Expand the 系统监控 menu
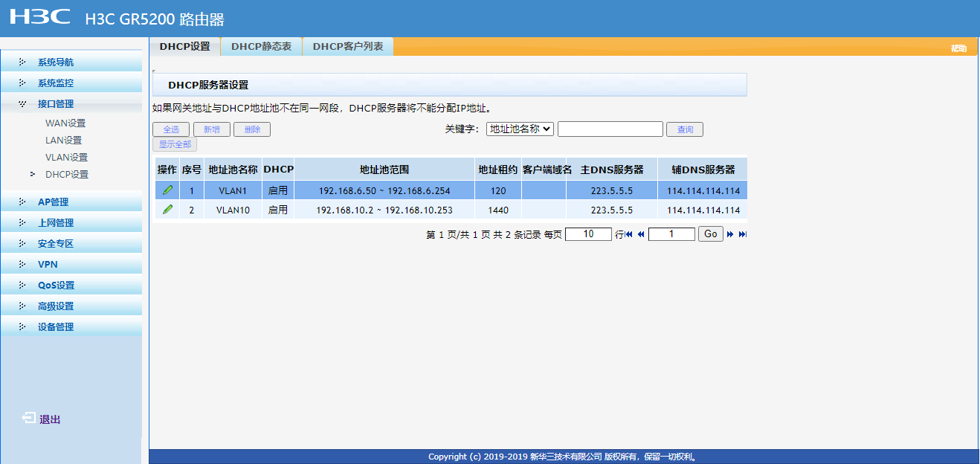This screenshot has width=980, height=464. pyautogui.click(x=71, y=83)
